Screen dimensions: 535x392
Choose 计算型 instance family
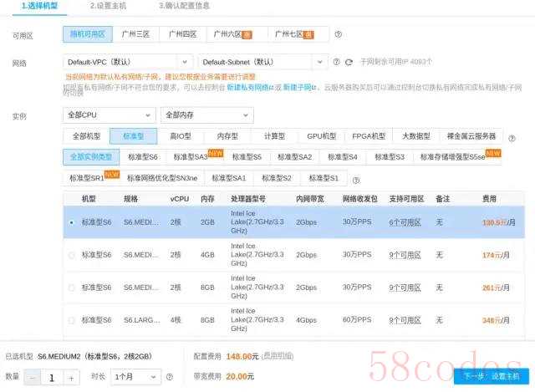point(275,136)
